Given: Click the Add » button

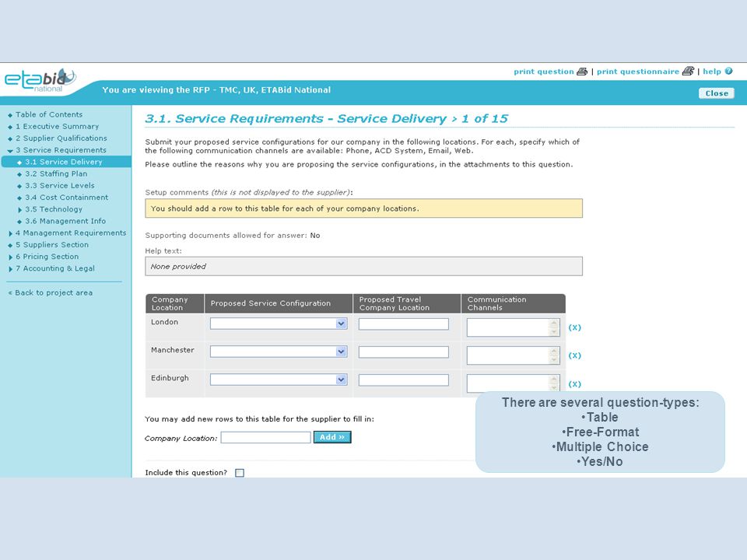Looking at the screenshot, I should coord(332,437).
